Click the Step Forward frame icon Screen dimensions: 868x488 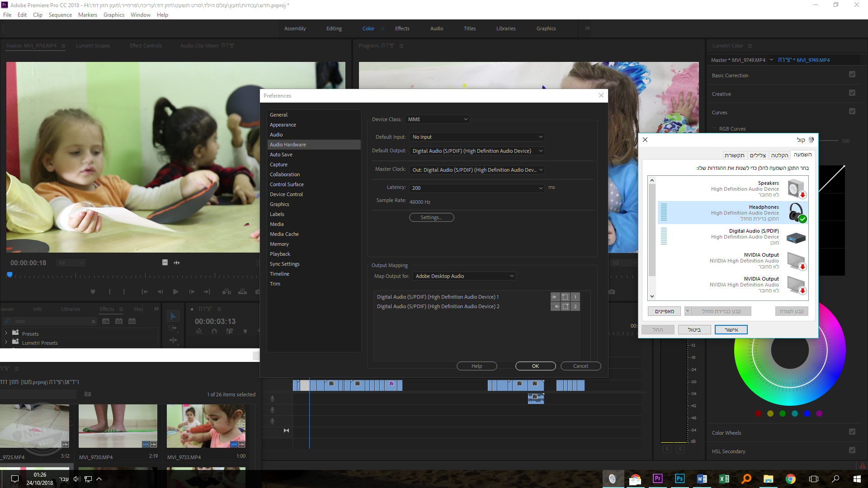192,292
